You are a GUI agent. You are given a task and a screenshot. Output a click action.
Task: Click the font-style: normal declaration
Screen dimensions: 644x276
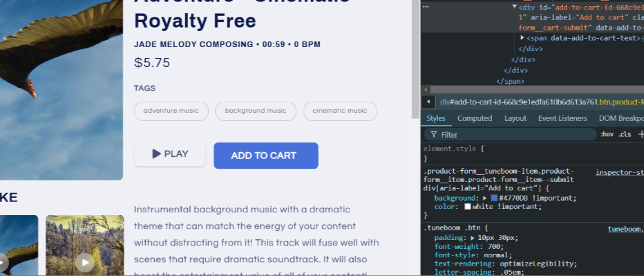point(473,255)
